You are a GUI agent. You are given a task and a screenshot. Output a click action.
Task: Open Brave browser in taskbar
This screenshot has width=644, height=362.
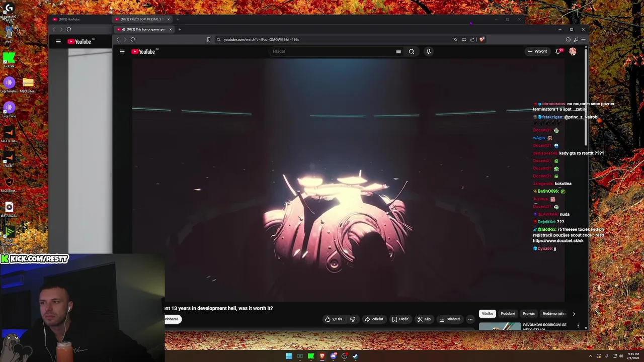[x=322, y=356]
